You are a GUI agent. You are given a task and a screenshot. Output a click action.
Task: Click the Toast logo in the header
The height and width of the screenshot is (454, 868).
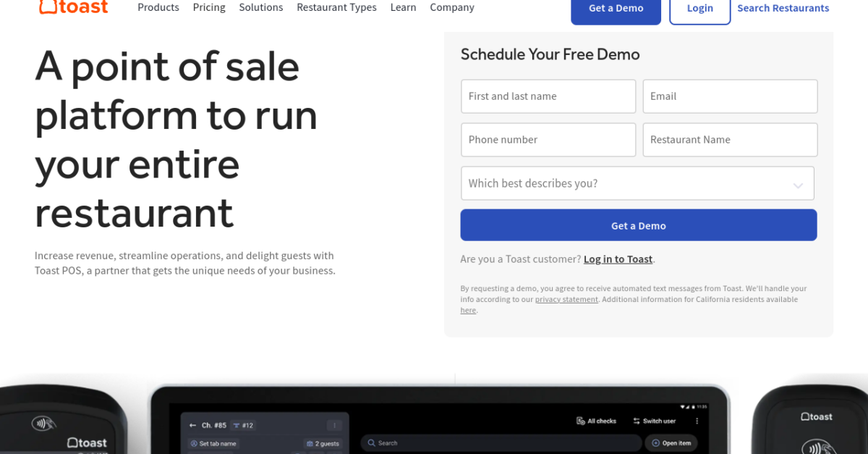[72, 7]
